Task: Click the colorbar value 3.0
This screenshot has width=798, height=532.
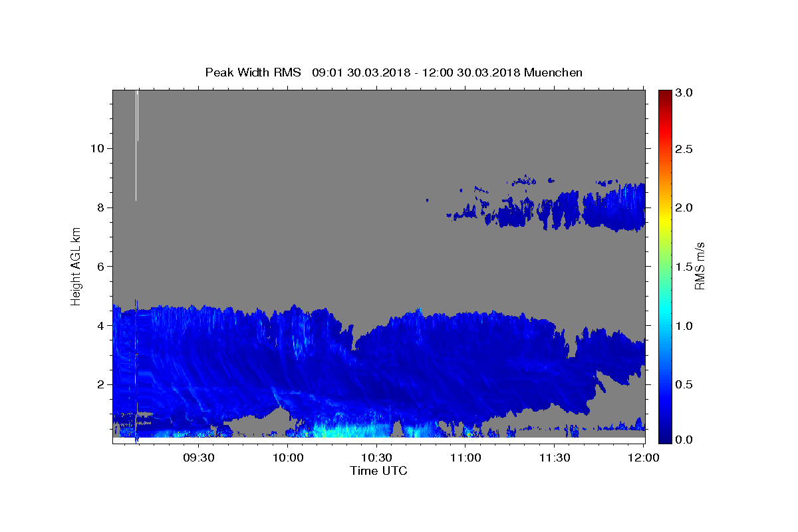Action: click(x=686, y=92)
